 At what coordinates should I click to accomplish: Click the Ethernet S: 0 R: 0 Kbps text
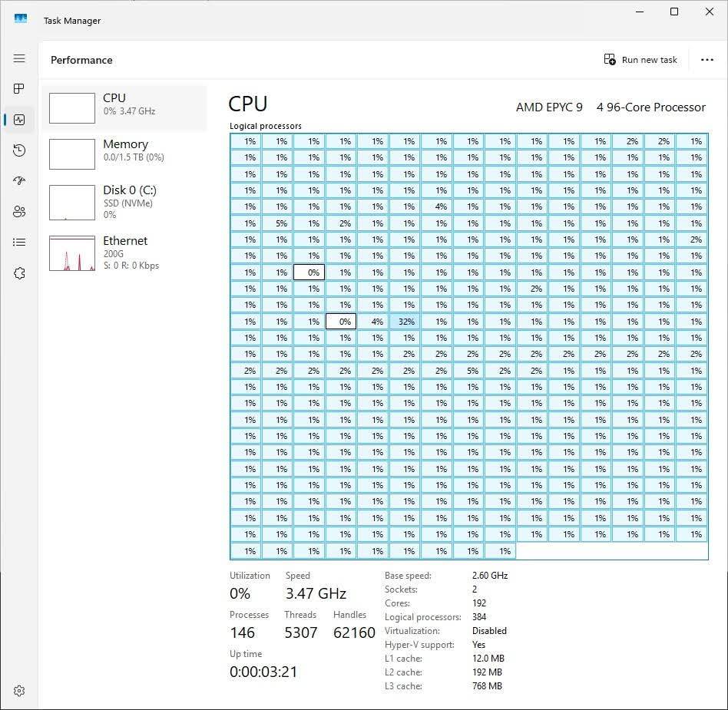coord(131,266)
